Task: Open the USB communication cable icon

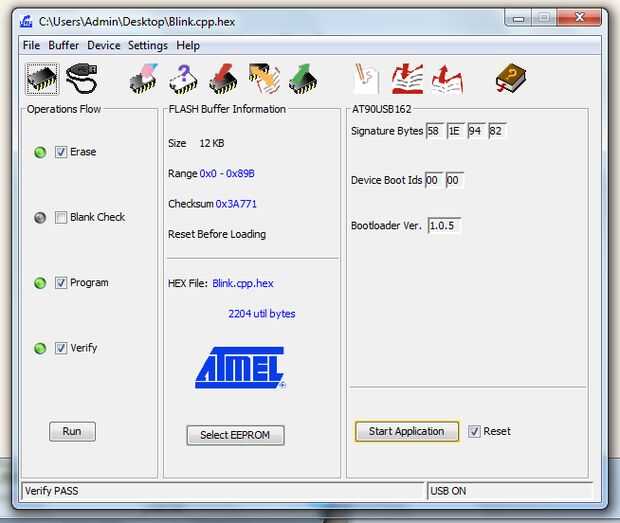Action: (x=81, y=79)
